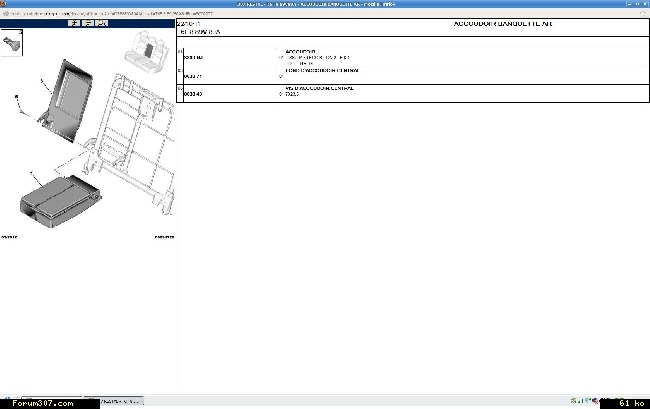Viewport: 650px width, 409px height.
Task: Click the rightmost of three diagram toolbar icons
Action: click(x=102, y=23)
